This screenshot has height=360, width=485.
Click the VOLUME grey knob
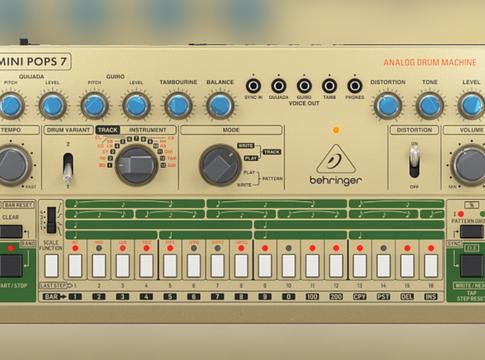470,165
